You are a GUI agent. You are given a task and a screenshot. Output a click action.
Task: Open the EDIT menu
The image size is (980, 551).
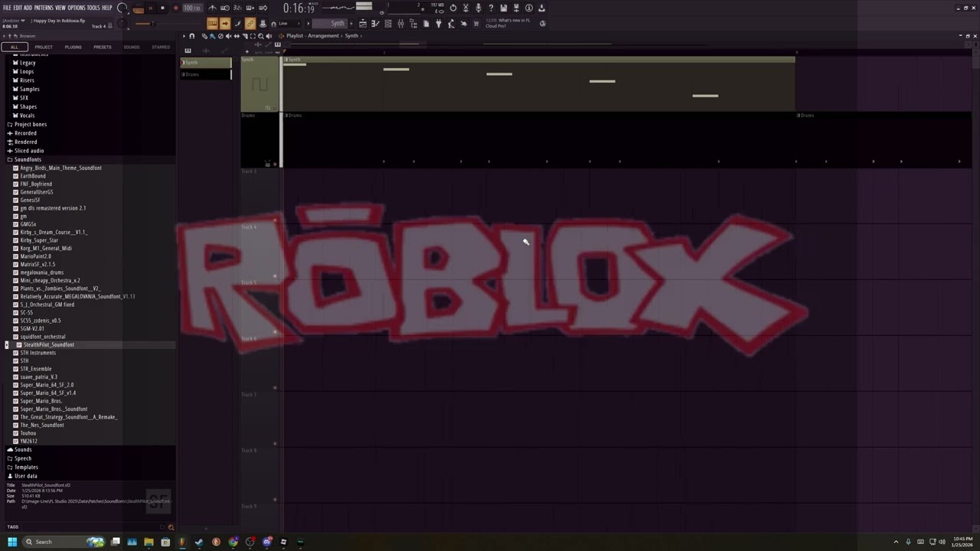tap(18, 8)
